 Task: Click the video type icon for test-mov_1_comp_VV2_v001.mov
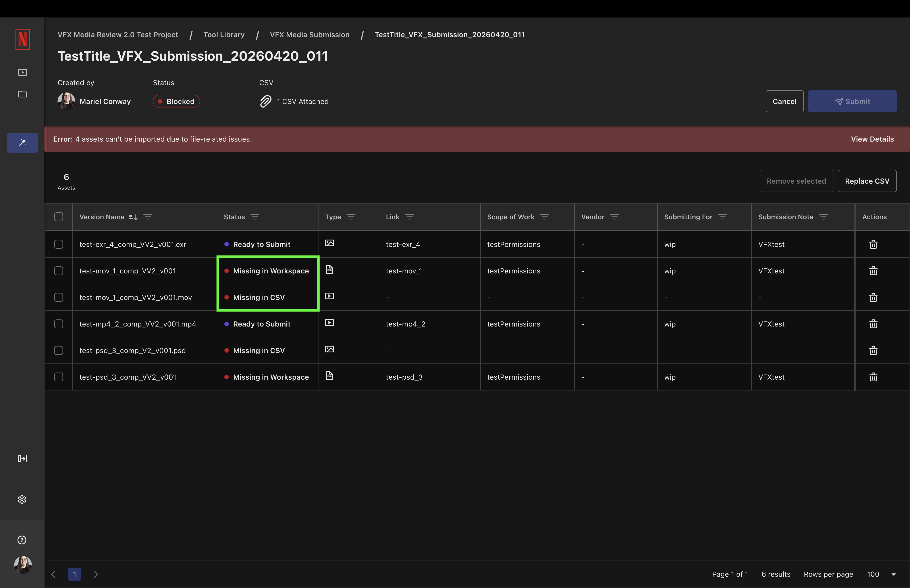tap(330, 296)
